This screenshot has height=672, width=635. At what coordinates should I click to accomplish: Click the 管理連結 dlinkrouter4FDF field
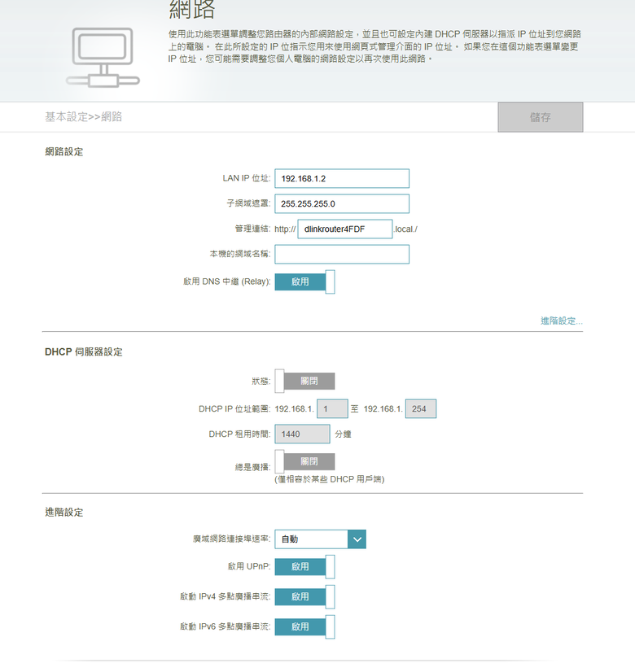pos(344,229)
